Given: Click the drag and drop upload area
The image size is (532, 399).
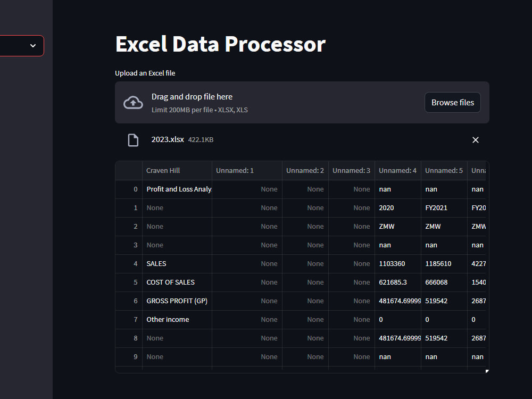Looking at the screenshot, I should [266, 102].
